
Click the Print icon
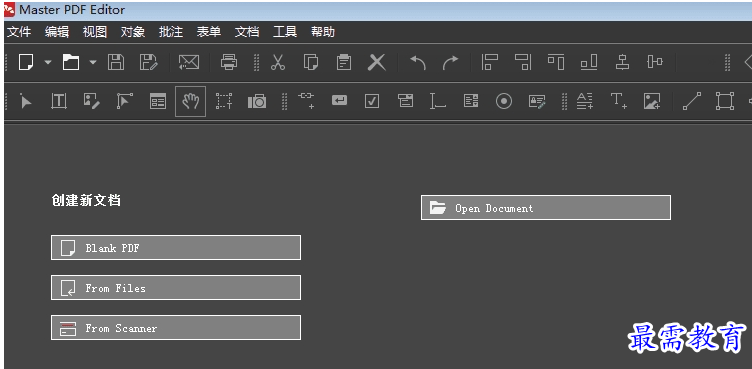coord(229,62)
